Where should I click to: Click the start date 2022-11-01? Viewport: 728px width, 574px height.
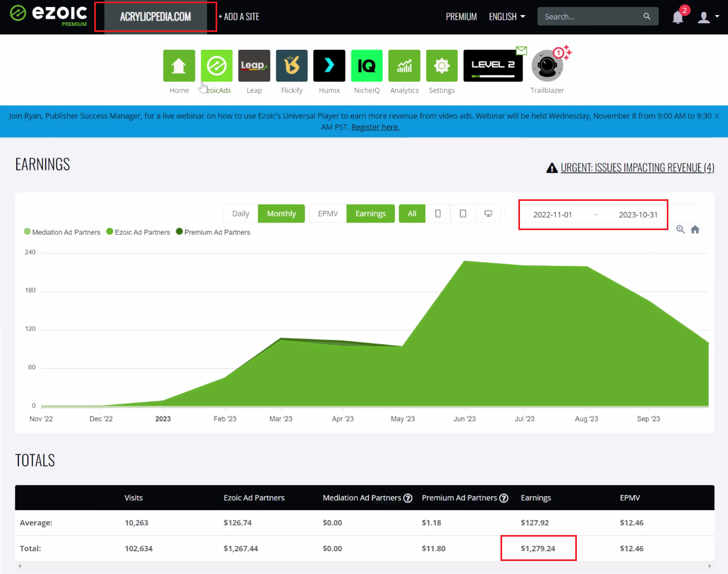coord(552,214)
